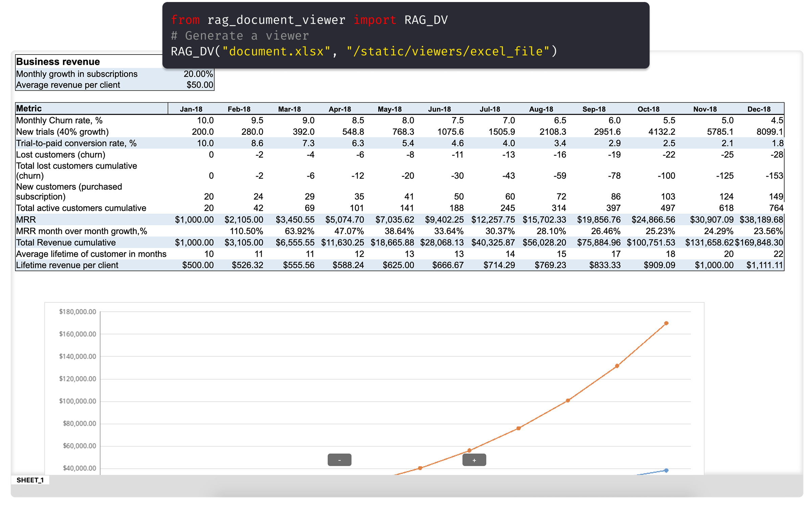Select Average lifetime of customer label
812x508 pixels.
91,254
